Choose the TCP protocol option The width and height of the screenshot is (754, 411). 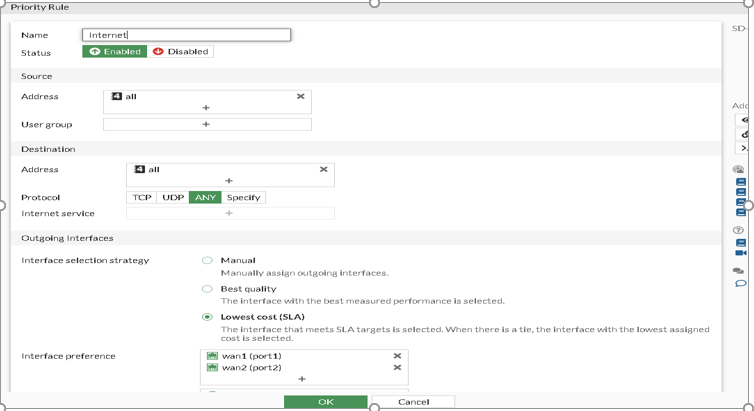pyautogui.click(x=142, y=198)
